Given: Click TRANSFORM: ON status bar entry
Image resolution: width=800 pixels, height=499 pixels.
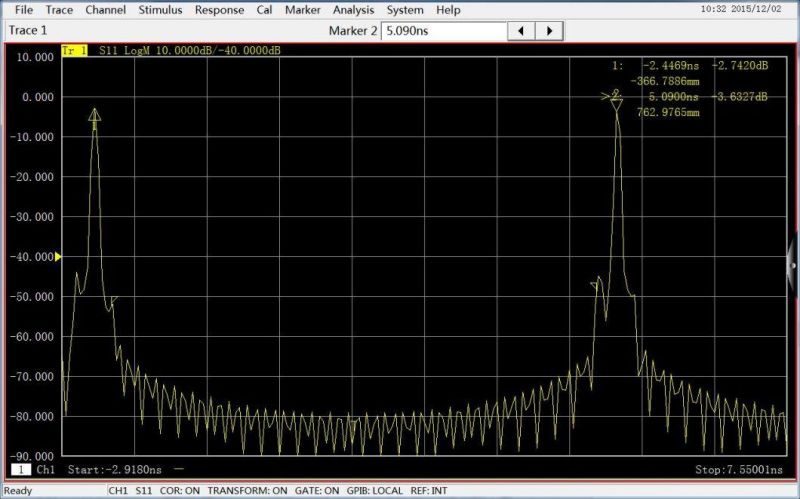Looking at the screenshot, I should coord(247,491).
